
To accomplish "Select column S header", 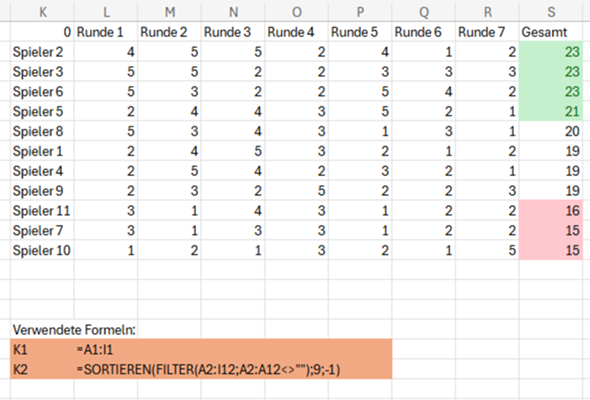I will coord(551,11).
